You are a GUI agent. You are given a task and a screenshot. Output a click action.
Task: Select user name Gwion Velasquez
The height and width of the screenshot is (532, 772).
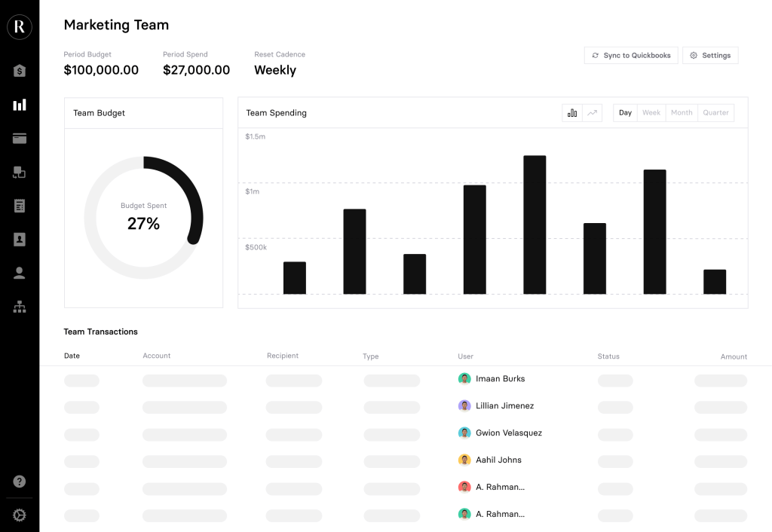pos(509,433)
